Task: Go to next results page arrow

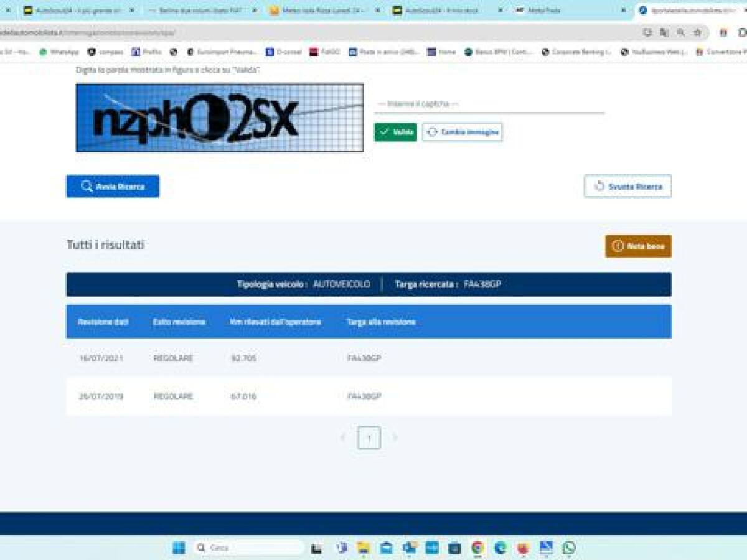Action: pyautogui.click(x=394, y=437)
